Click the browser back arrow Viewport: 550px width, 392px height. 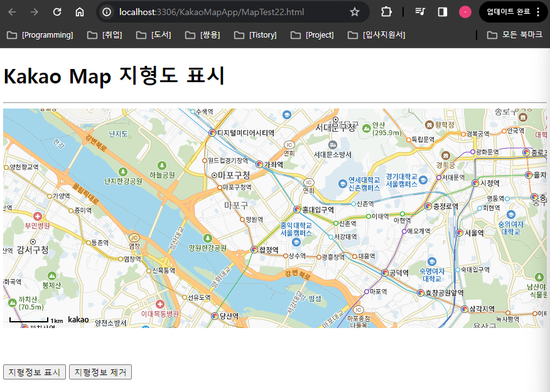pos(12,12)
